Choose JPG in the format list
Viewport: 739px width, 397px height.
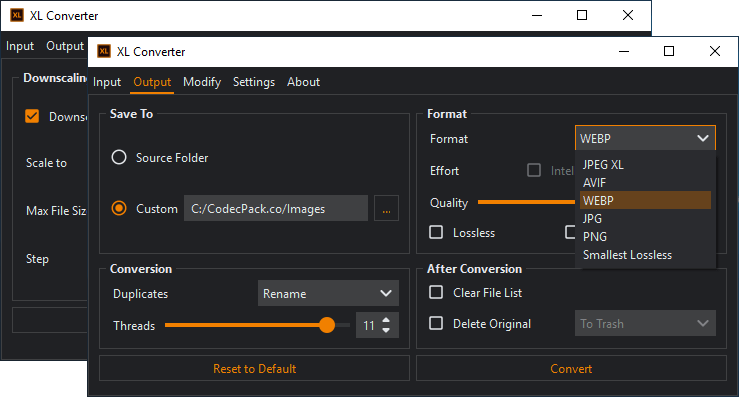(645, 218)
